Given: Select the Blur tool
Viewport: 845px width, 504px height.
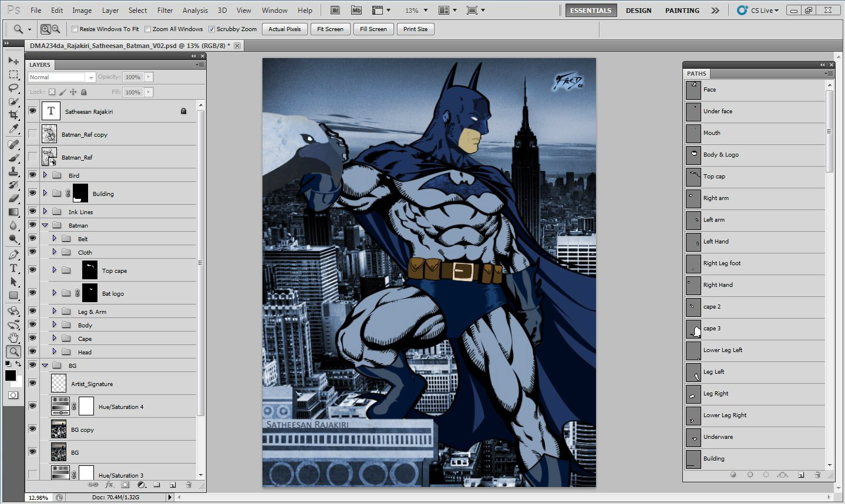Looking at the screenshot, I should [14, 225].
